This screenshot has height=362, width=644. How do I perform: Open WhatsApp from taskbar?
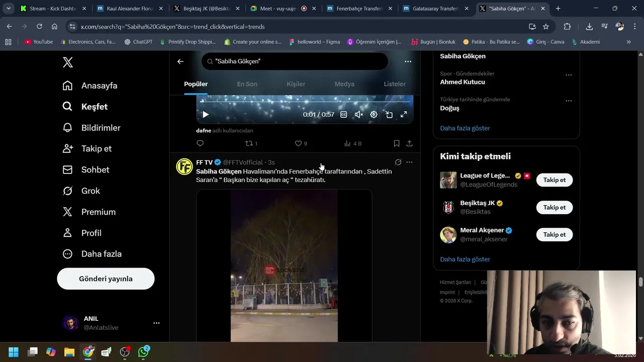click(143, 352)
